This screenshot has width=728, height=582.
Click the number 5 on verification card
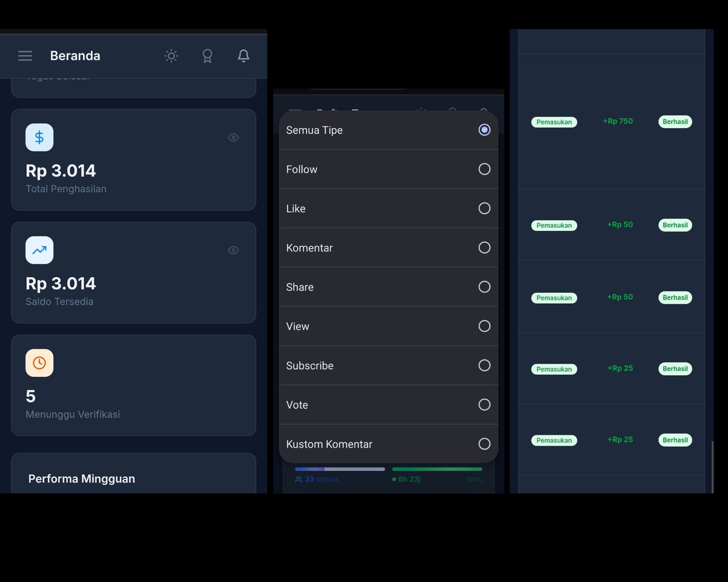31,396
